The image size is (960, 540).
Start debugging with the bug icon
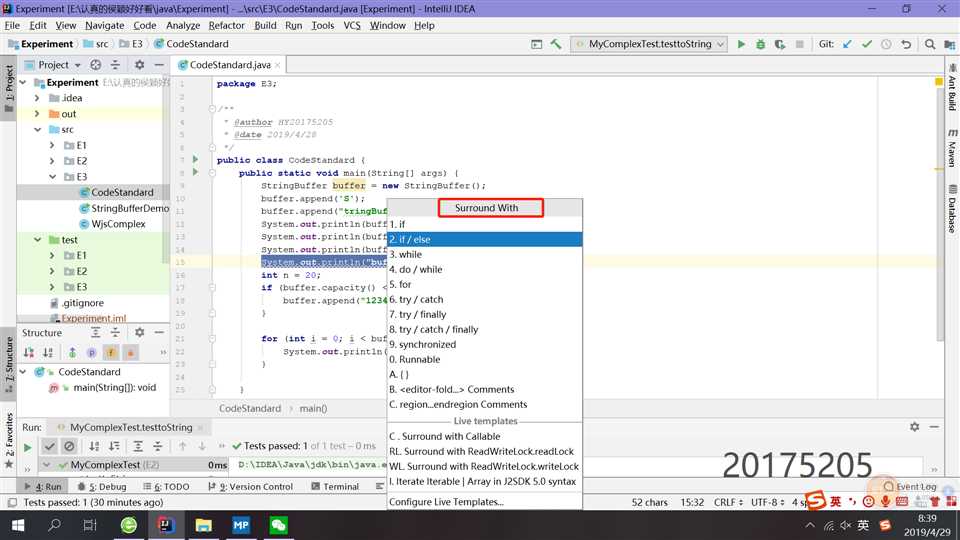pos(760,44)
